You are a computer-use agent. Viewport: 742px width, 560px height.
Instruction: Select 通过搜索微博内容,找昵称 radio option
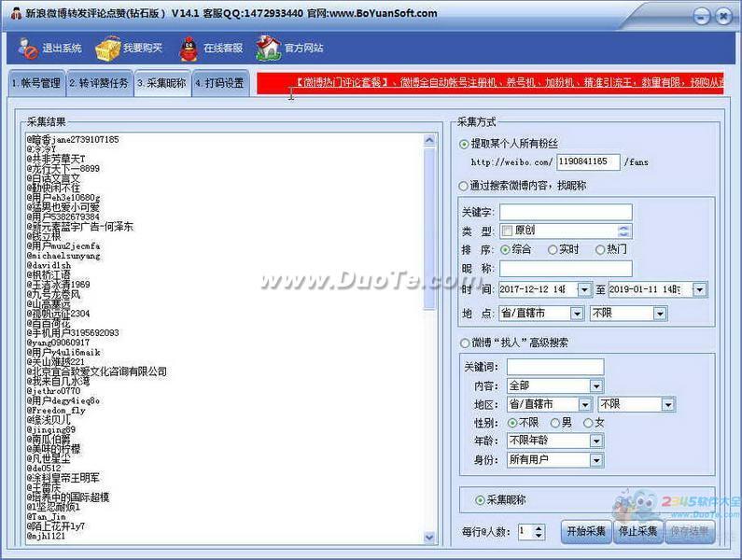point(463,186)
